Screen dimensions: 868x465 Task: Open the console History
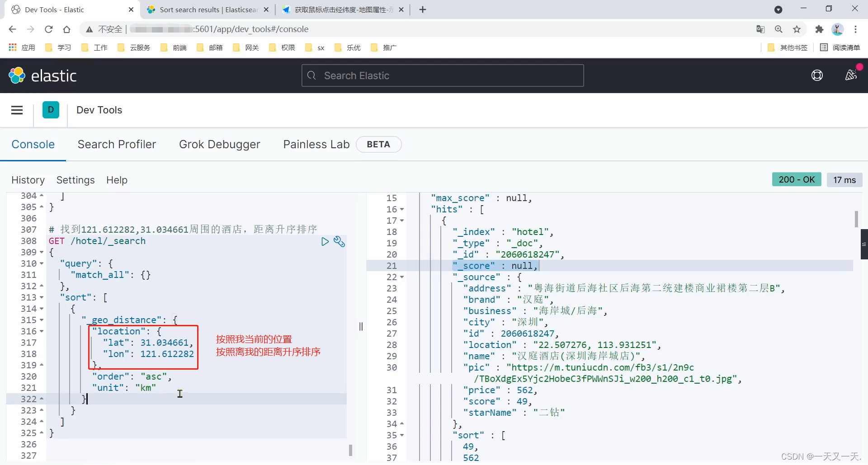(x=28, y=180)
